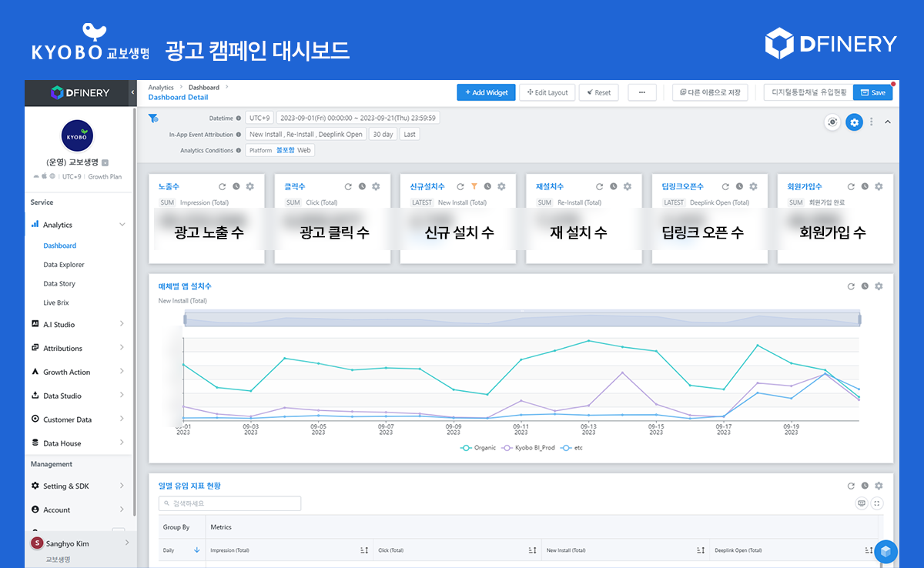This screenshot has height=568, width=924.
Task: Click the comment icon above the table
Action: click(862, 503)
